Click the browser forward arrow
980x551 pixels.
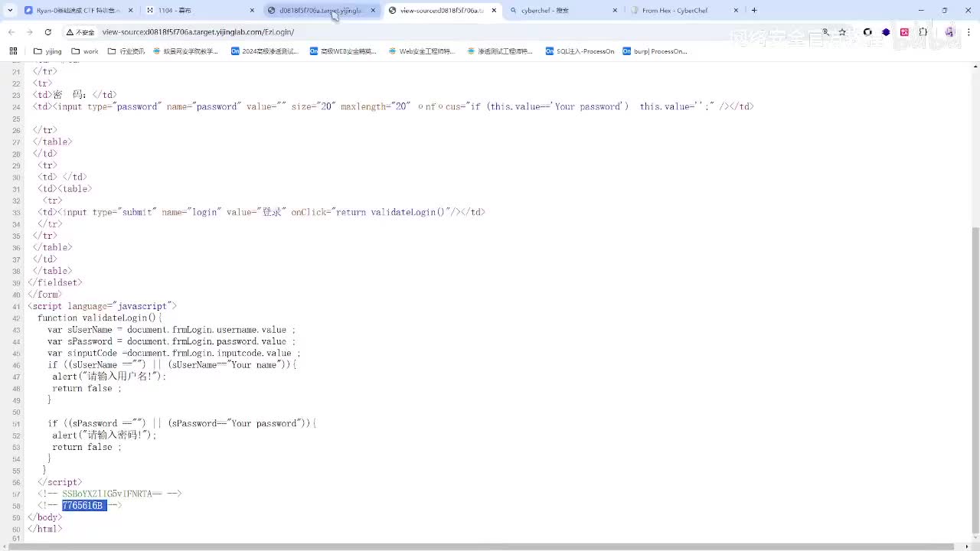[x=29, y=32]
